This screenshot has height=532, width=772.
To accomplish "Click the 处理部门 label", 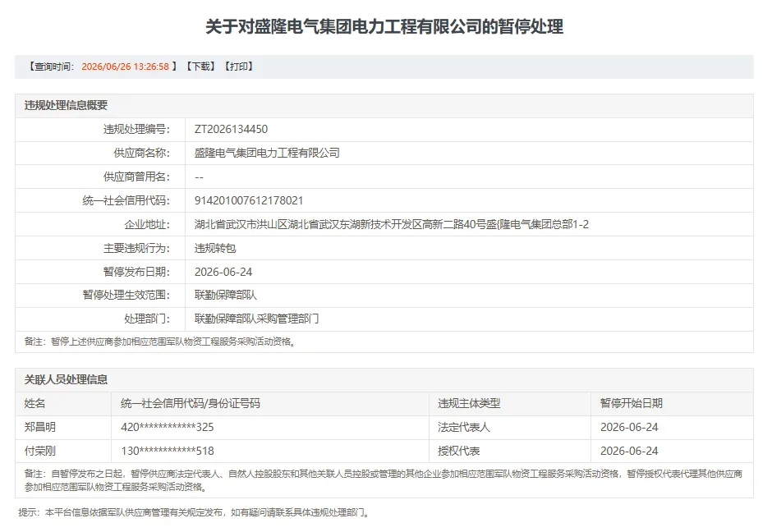I will 147,319.
